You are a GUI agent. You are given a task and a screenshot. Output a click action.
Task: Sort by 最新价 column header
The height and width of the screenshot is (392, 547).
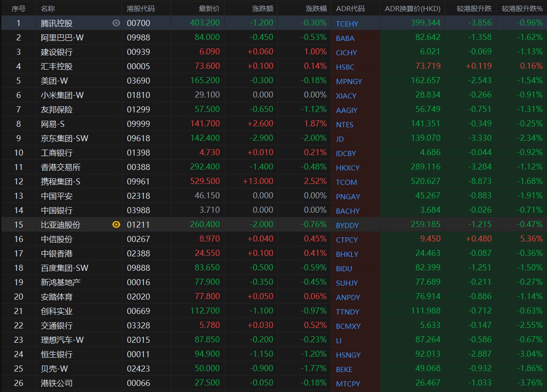pyautogui.click(x=209, y=9)
